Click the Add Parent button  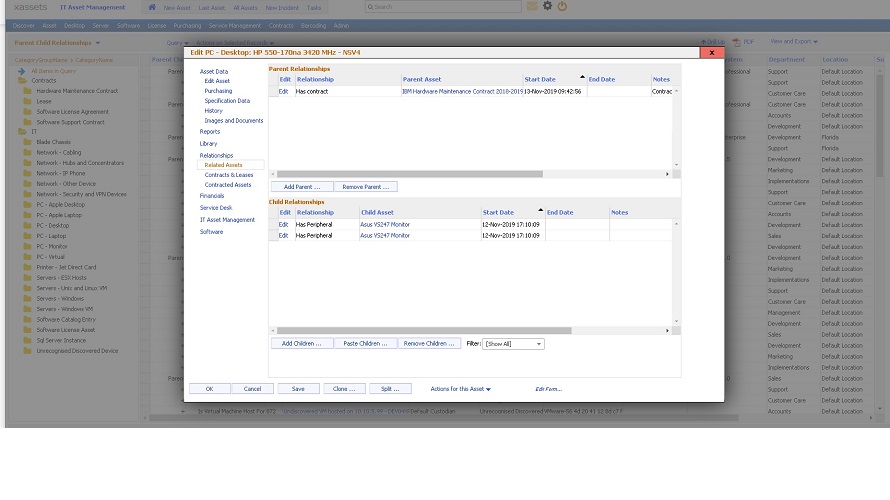(301, 187)
